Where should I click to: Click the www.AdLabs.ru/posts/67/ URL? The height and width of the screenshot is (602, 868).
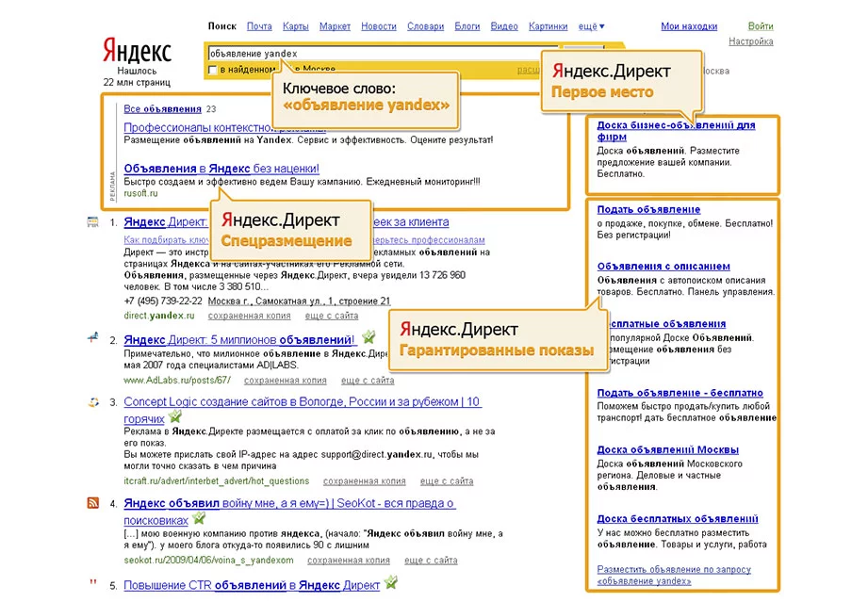click(177, 380)
